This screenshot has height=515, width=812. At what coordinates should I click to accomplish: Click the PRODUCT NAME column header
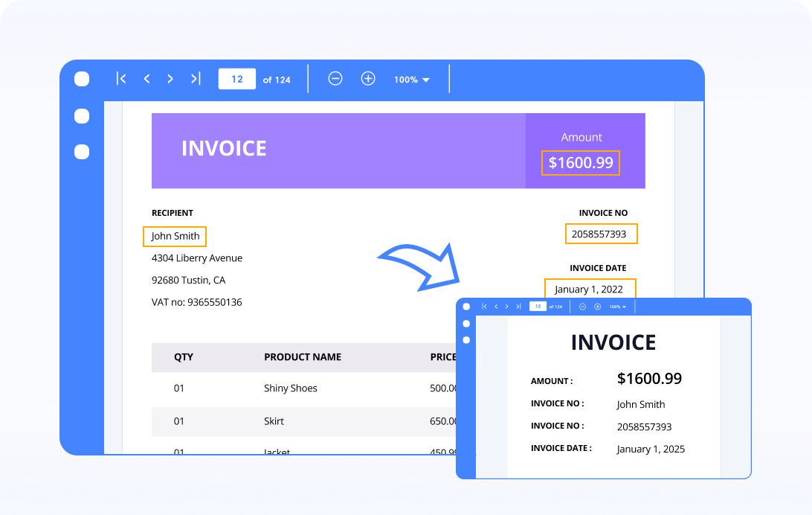click(303, 357)
